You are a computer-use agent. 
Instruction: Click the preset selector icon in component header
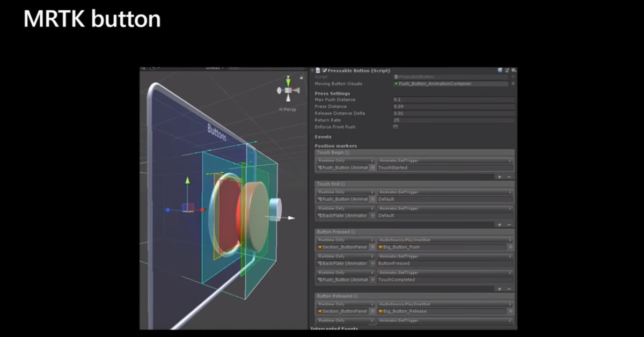(x=507, y=70)
